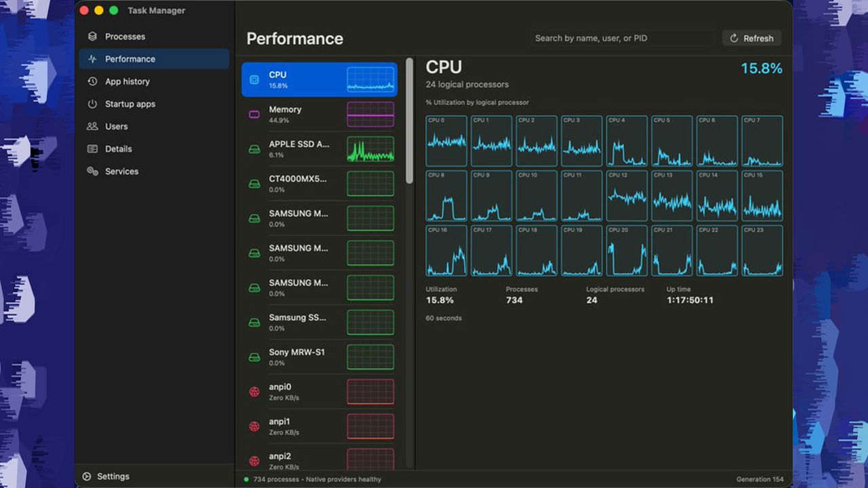Click the Processes value 734
This screenshot has width=868, height=488.
(x=514, y=300)
